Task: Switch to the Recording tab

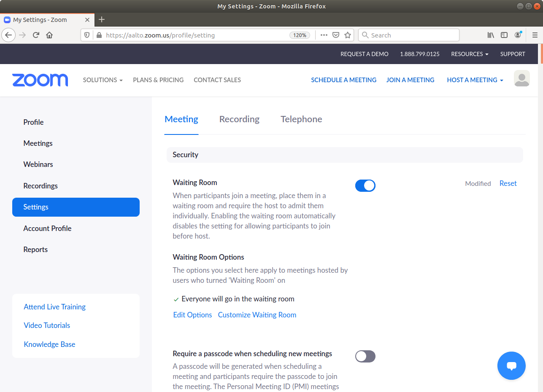Action: tap(239, 119)
